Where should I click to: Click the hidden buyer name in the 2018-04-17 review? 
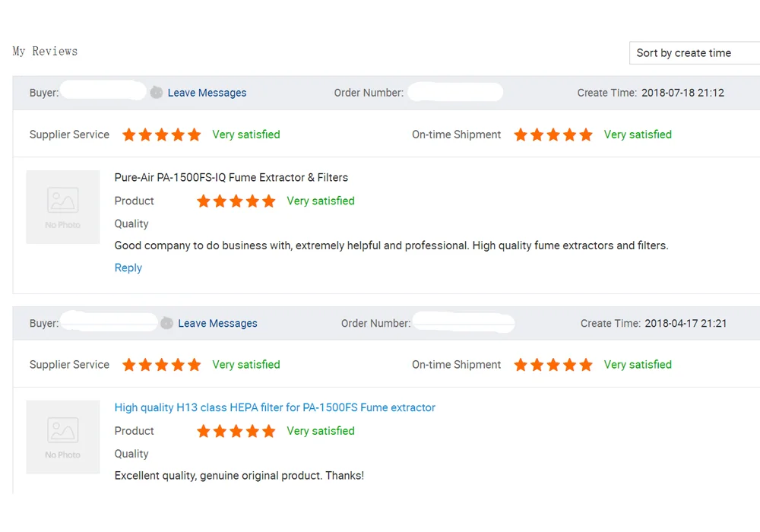[109, 323]
